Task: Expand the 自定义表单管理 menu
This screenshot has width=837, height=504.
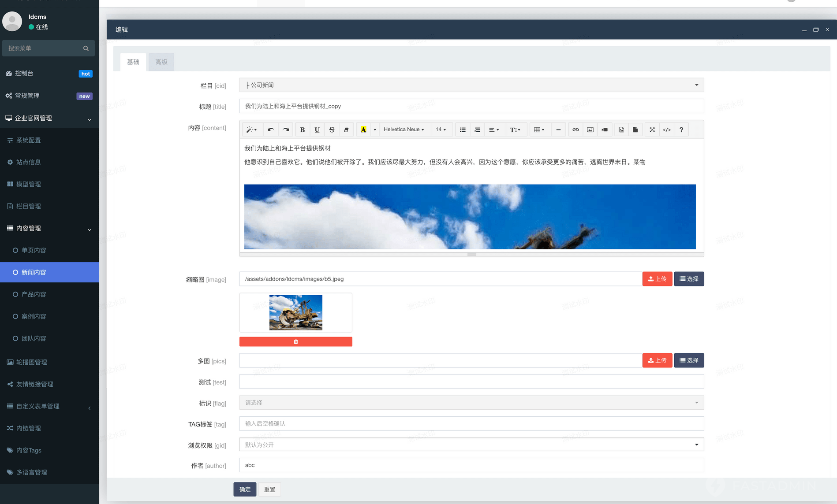Action: point(49,406)
